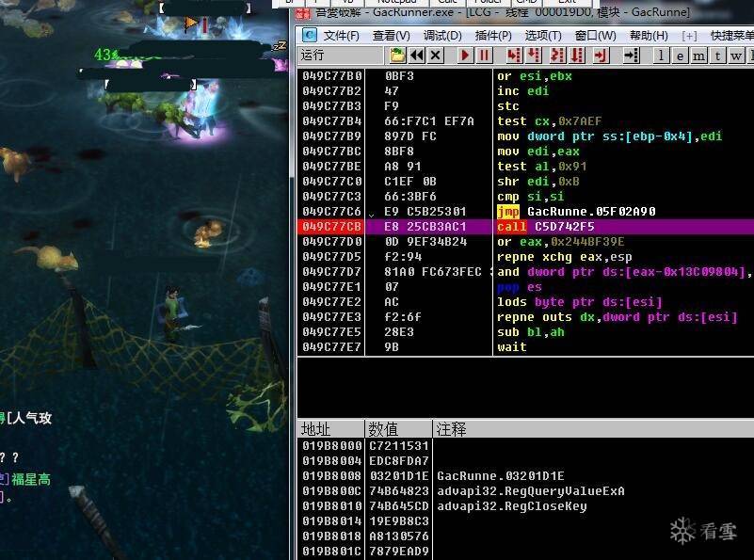Select stack address 019B8000
This screenshot has width=754, height=560.
point(331,446)
